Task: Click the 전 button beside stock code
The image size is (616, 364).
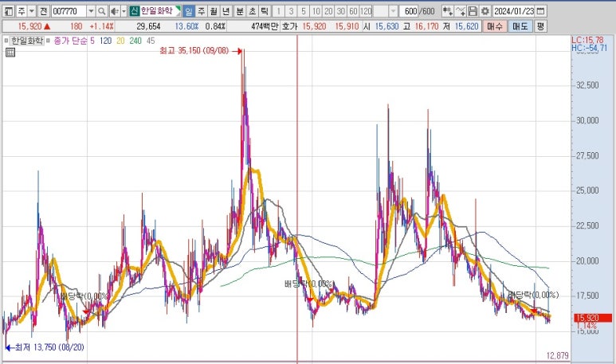Action: click(x=43, y=11)
